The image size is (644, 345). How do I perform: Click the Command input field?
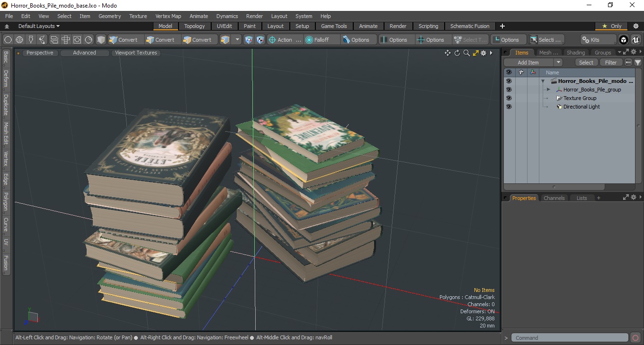click(x=571, y=338)
